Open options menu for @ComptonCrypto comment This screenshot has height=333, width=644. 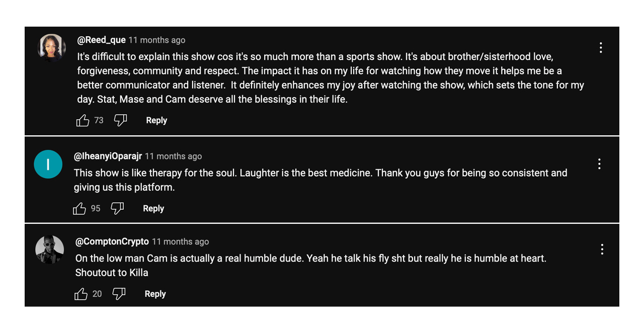pyautogui.click(x=602, y=249)
